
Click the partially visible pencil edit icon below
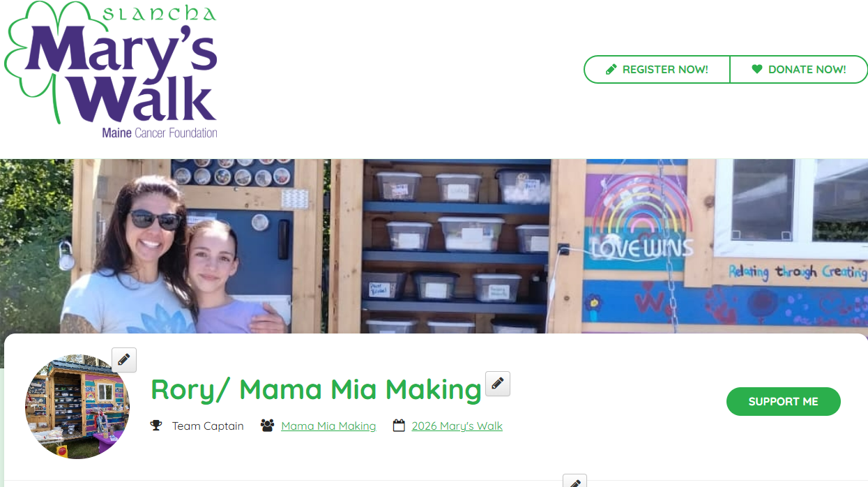tap(574, 481)
